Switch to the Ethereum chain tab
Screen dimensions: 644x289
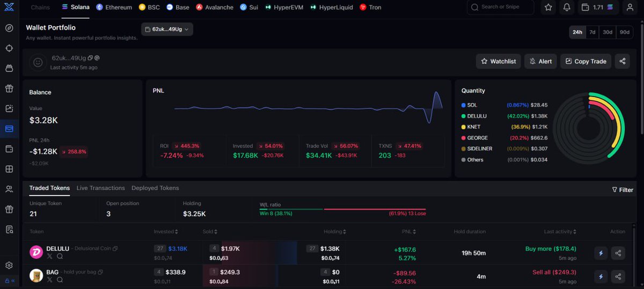tap(114, 8)
